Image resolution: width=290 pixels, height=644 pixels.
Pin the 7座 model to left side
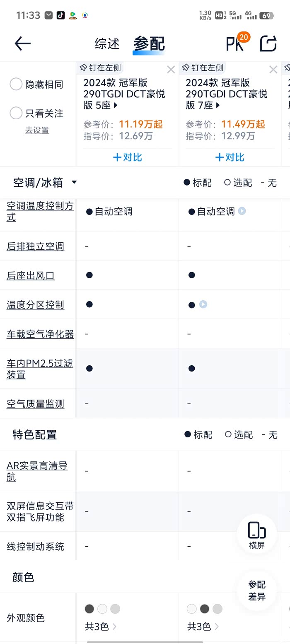click(203, 68)
